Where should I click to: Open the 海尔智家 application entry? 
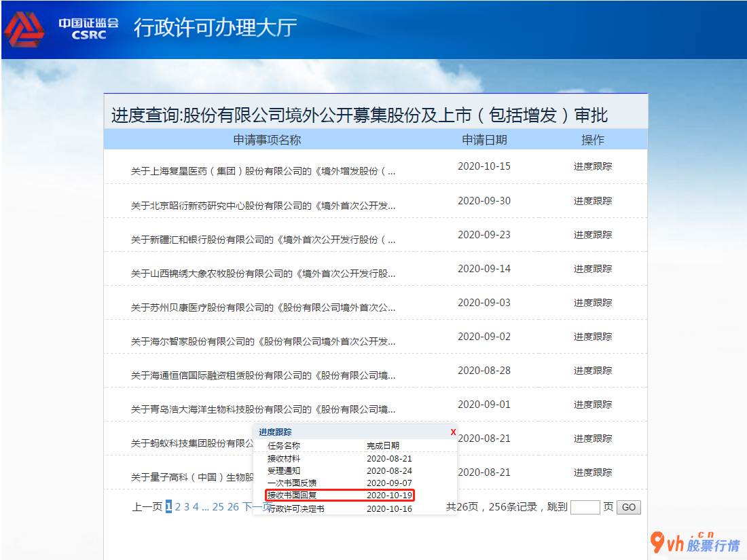pyautogui.click(x=263, y=341)
